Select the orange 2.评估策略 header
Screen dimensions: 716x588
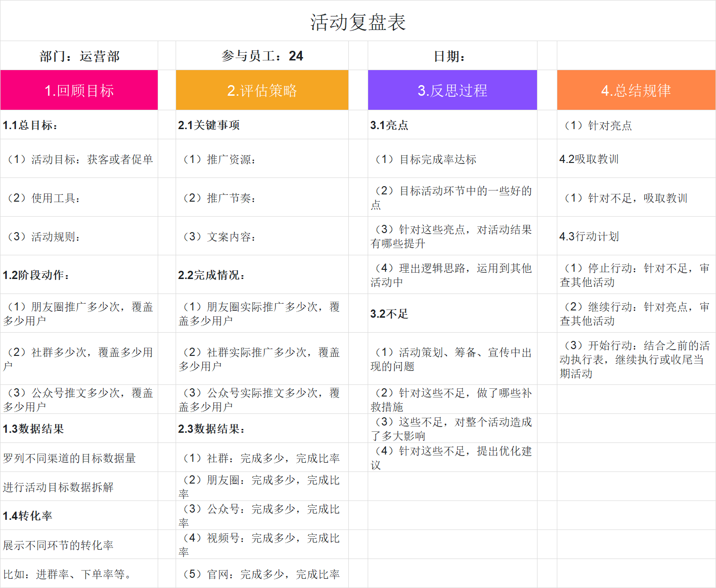point(262,90)
